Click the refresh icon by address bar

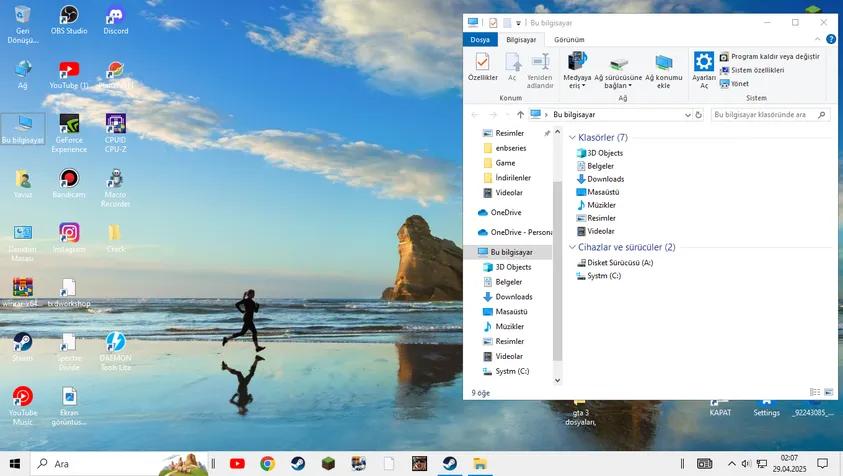coord(698,115)
